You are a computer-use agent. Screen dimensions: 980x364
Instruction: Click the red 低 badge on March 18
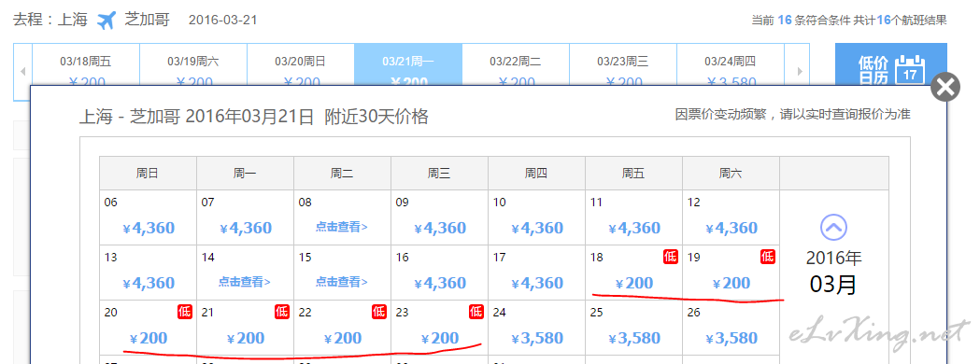pos(671,256)
